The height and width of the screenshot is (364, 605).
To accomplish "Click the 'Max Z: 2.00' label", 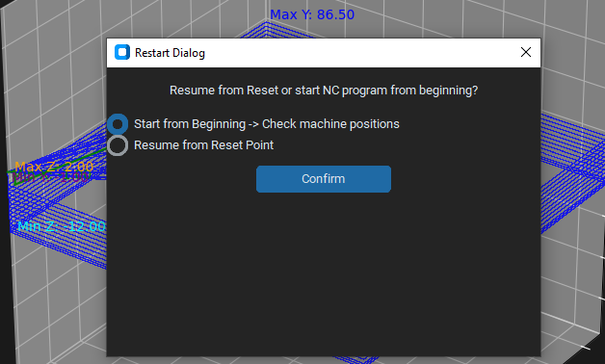I will tap(54, 167).
